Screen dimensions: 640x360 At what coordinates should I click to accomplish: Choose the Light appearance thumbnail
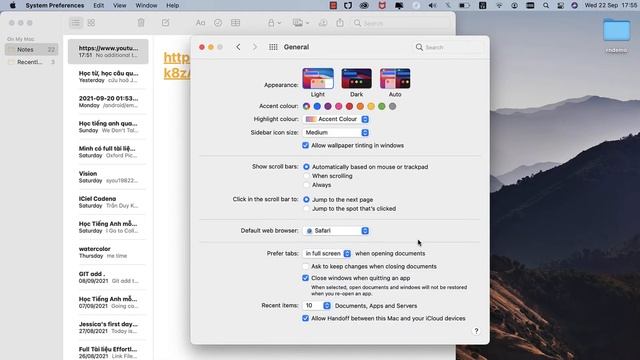pyautogui.click(x=318, y=78)
